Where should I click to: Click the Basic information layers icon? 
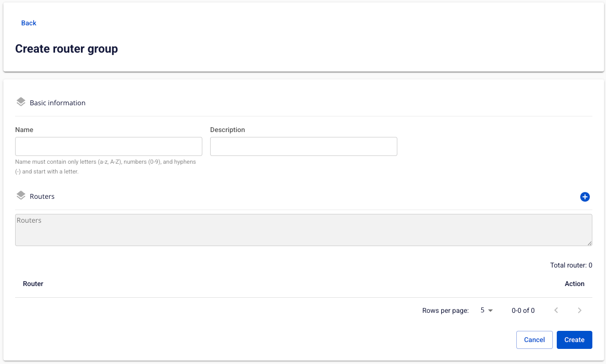(21, 102)
